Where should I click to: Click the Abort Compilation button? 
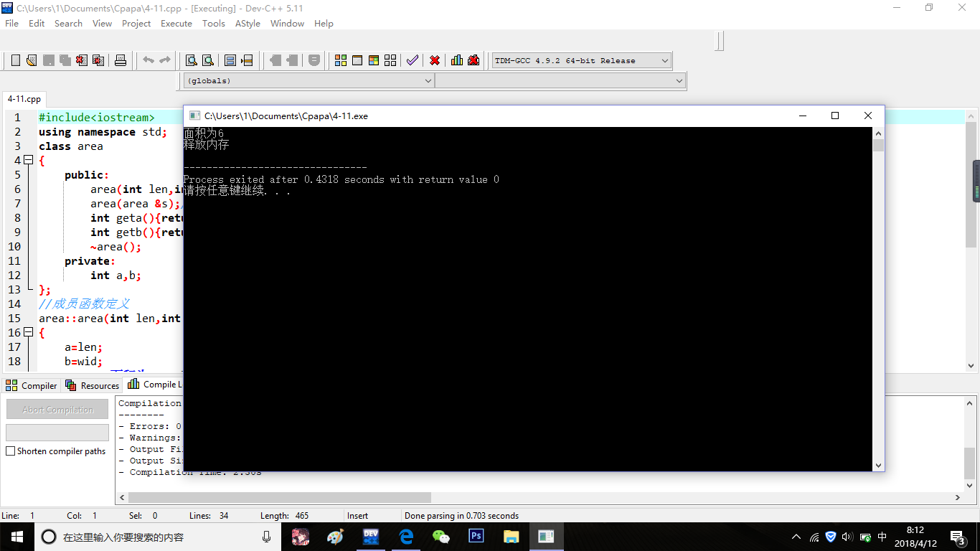57,410
